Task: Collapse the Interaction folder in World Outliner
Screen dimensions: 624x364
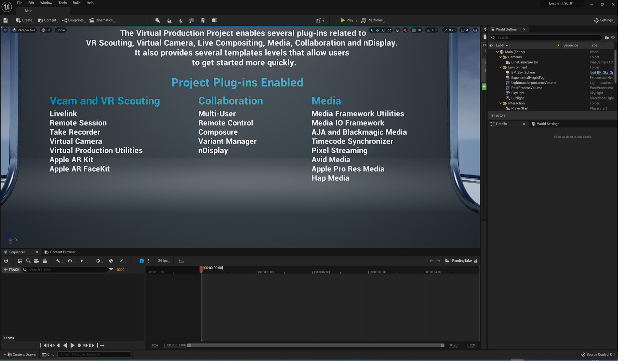Action: coord(501,104)
